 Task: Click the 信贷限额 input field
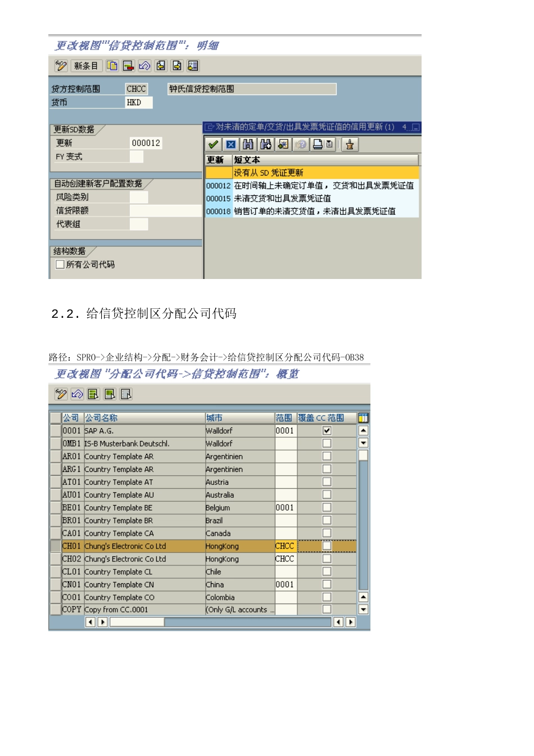pyautogui.click(x=166, y=210)
